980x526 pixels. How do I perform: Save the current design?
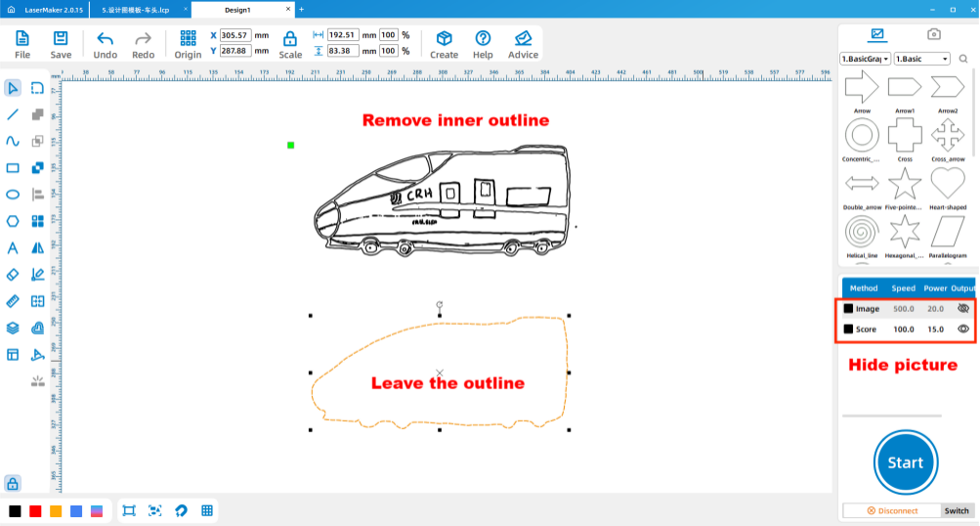(61, 44)
